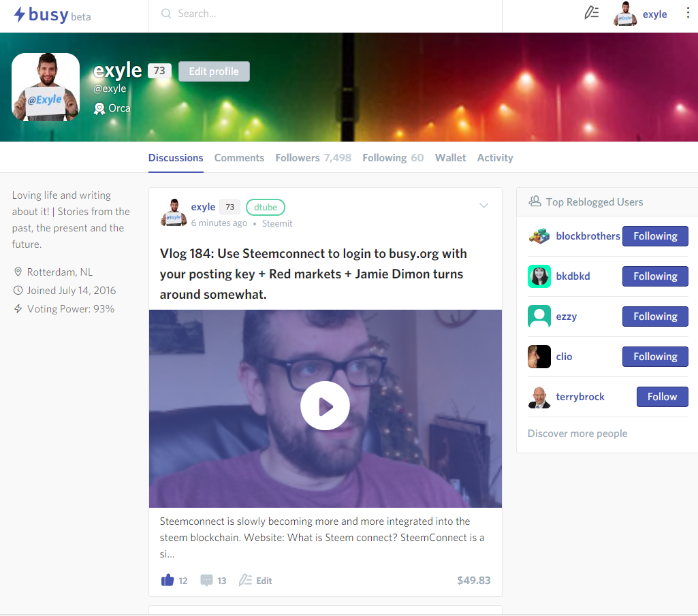Click the clio username link
The image size is (698, 616).
tap(564, 357)
